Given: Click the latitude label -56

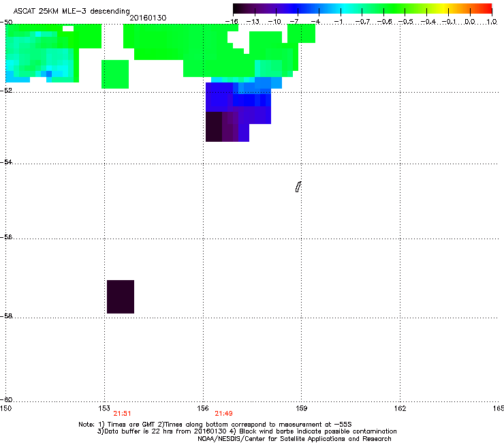Looking at the screenshot, I should (x=6, y=237).
